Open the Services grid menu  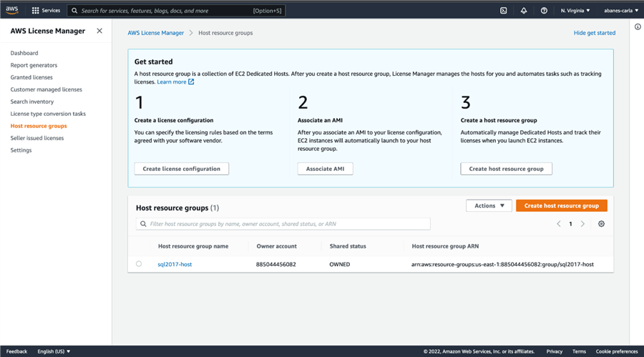46,11
